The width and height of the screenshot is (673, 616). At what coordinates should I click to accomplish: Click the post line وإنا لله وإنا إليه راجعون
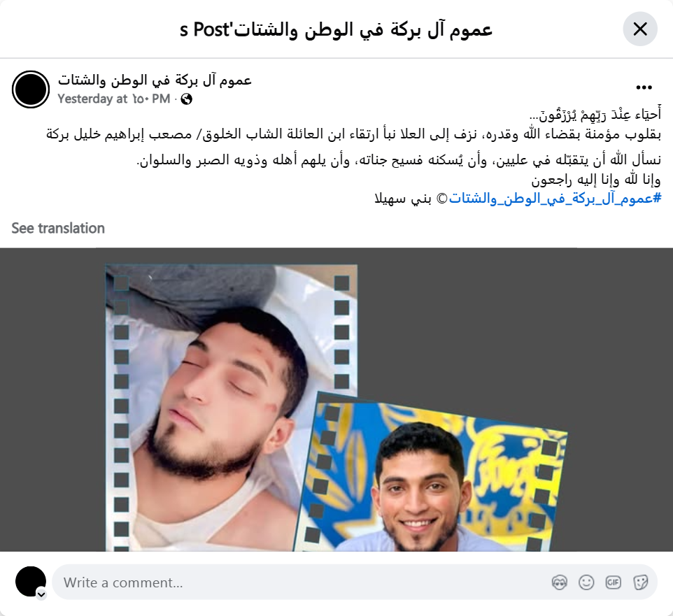click(x=596, y=180)
